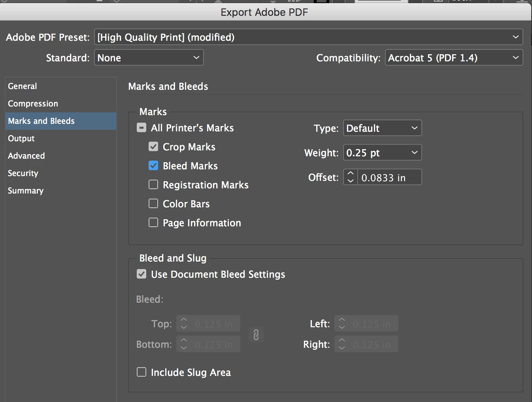Open the marks Type dropdown
Viewport: 532px width, 402px height.
point(382,128)
